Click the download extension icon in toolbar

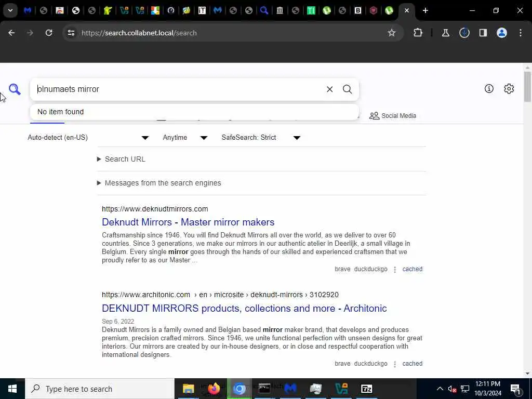point(464,33)
